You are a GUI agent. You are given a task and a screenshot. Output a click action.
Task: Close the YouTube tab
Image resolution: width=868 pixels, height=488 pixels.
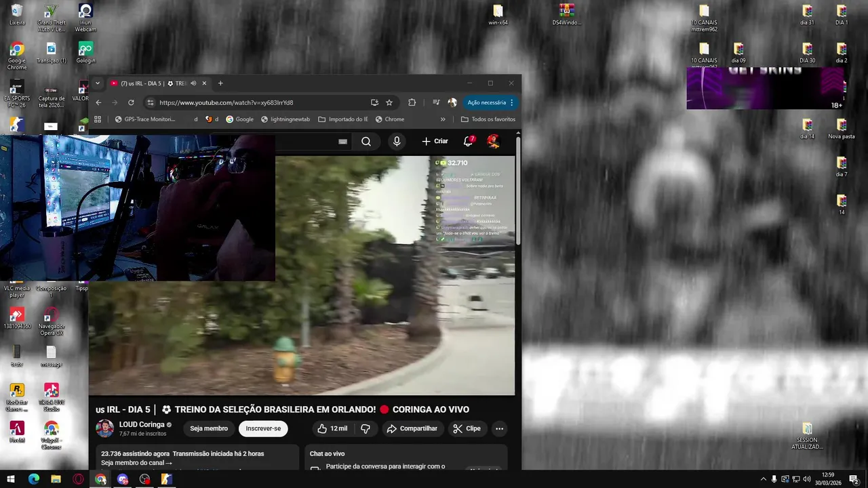tap(204, 83)
